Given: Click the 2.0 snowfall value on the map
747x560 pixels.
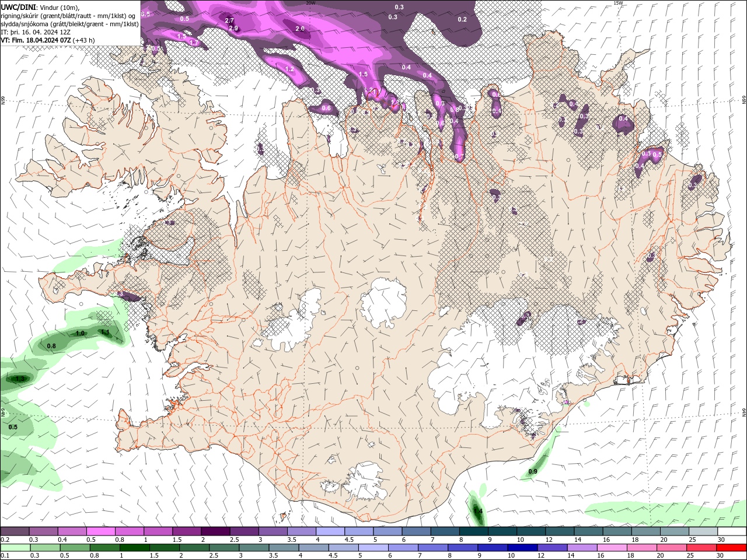Looking at the screenshot, I should click(x=300, y=29).
